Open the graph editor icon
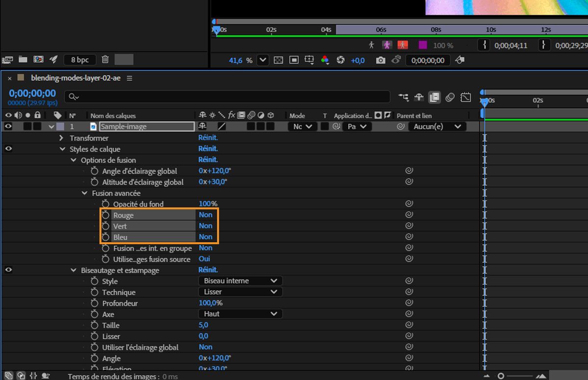 [465, 97]
